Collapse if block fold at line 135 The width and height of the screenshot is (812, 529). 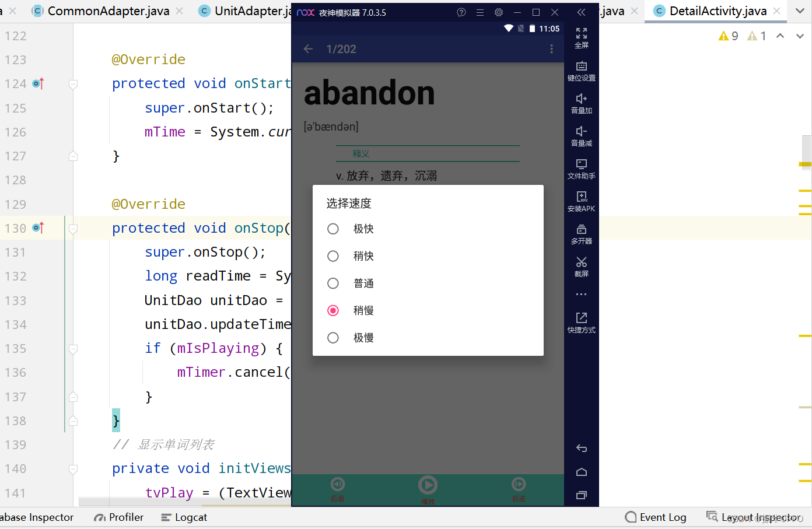(73, 349)
